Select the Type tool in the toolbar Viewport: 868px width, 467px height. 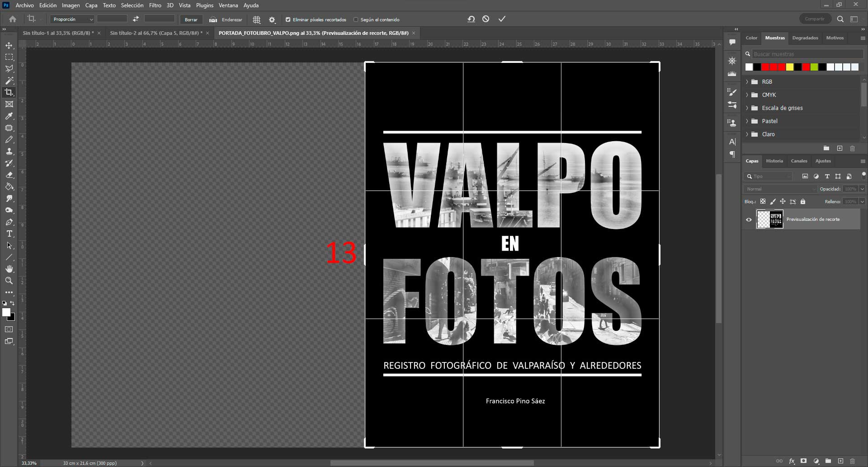point(9,234)
